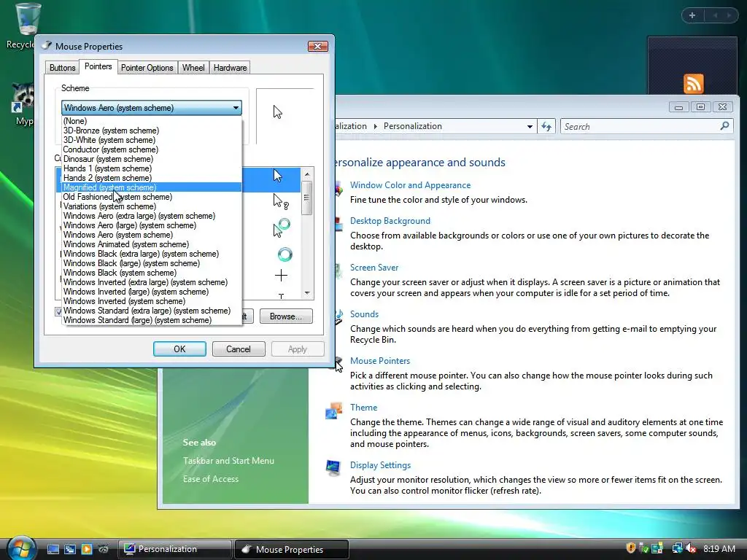Open the Ease of Access link

(211, 478)
